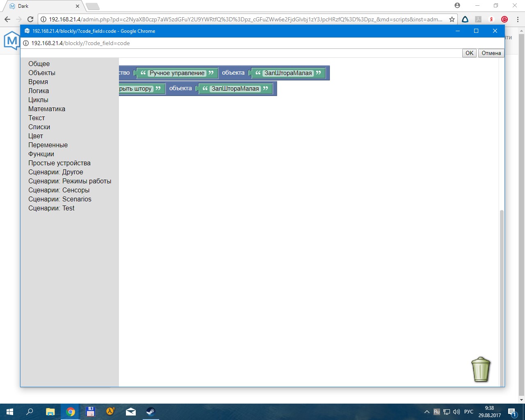Click the network icon in the system tray
The width and height of the screenshot is (525, 420).
click(x=447, y=412)
